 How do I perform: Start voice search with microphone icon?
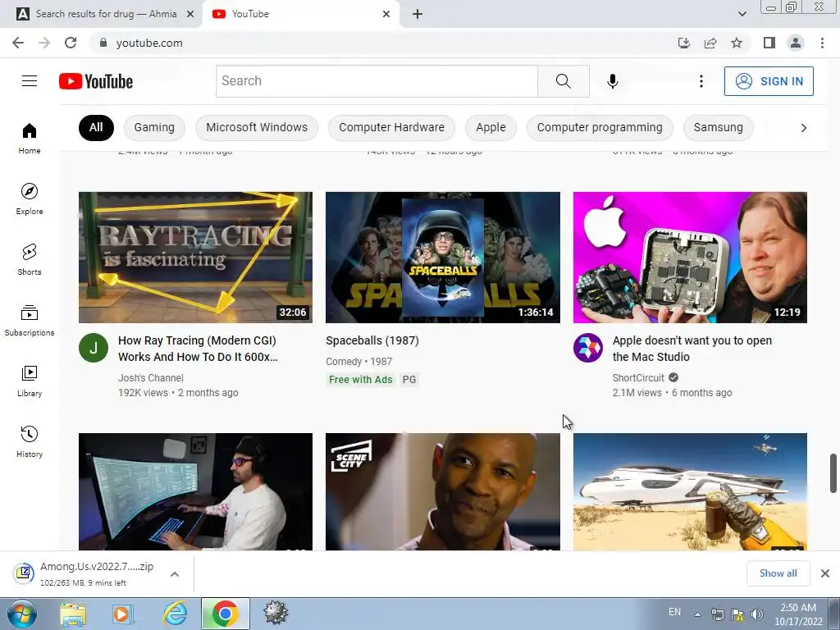612,81
